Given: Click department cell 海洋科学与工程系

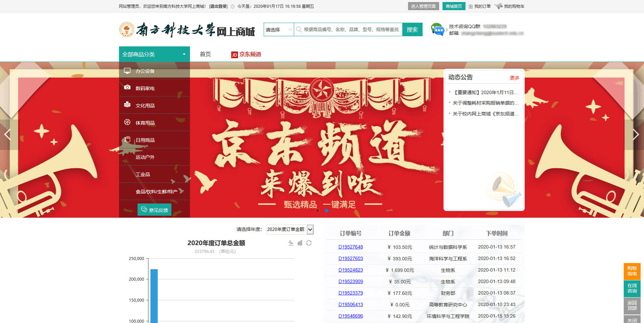Looking at the screenshot, I should coord(448,258).
